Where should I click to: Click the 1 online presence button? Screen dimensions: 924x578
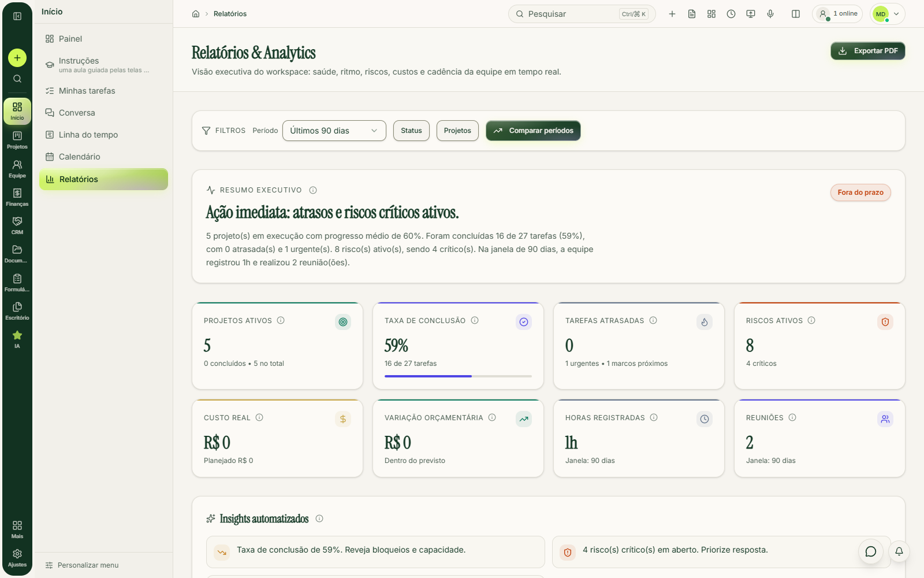point(837,14)
